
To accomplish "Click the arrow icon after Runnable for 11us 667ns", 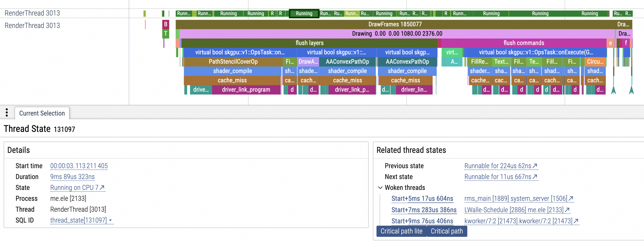I will point(535,177).
